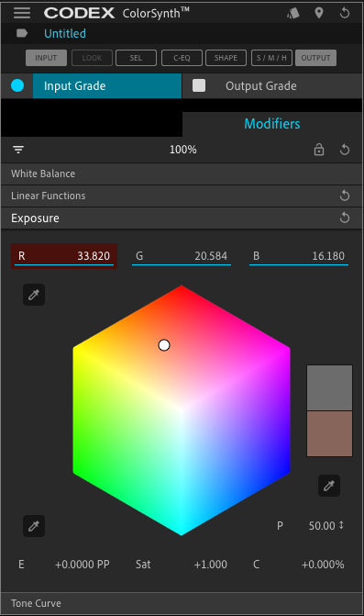The image size is (364, 616).
Task: Click the brown lower color swatch
Action: pos(329,433)
